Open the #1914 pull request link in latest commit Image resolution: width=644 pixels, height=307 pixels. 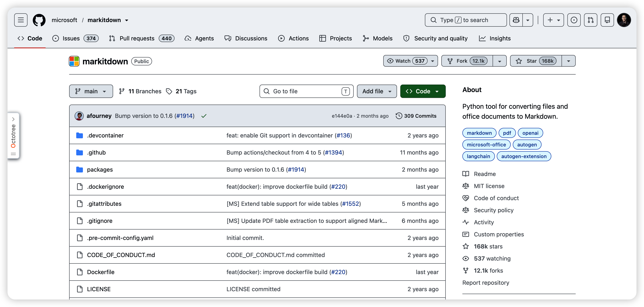[x=185, y=116]
